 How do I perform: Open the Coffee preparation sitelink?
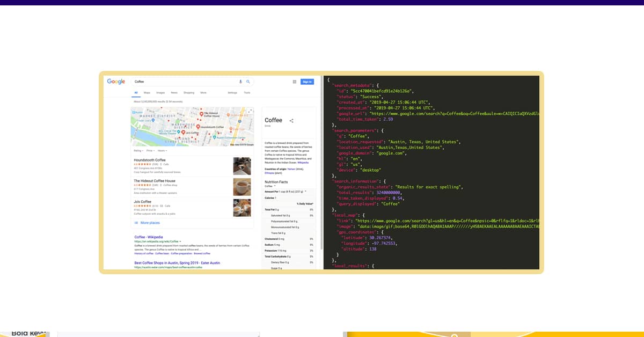coord(181,253)
